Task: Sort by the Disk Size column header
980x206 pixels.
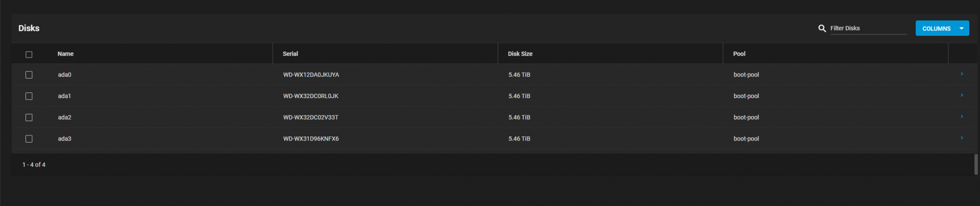Action: click(x=520, y=54)
